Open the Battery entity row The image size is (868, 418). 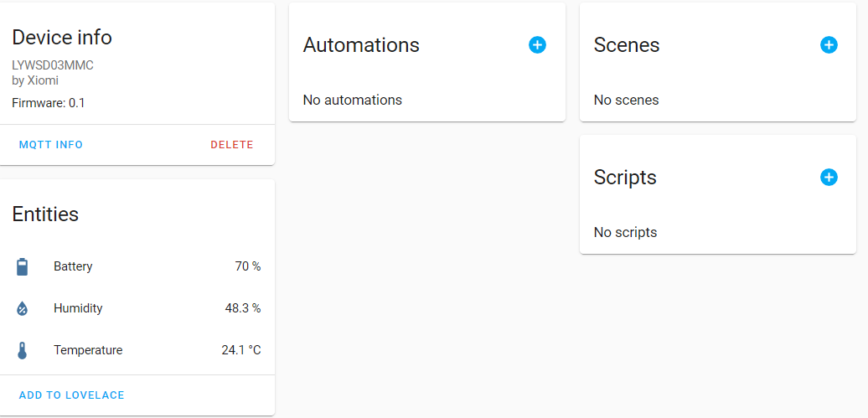(x=73, y=266)
